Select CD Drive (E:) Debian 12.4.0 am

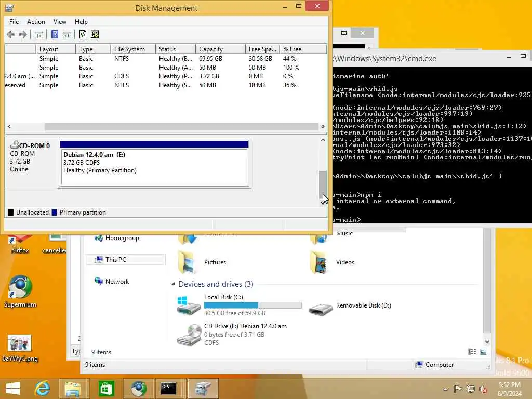point(232,334)
